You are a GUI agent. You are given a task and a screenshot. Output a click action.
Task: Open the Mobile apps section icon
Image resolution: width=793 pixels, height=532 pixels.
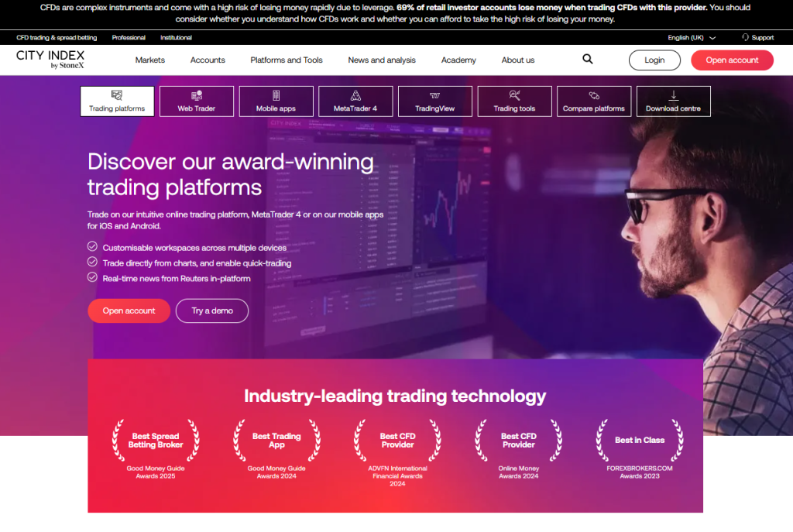(x=276, y=96)
